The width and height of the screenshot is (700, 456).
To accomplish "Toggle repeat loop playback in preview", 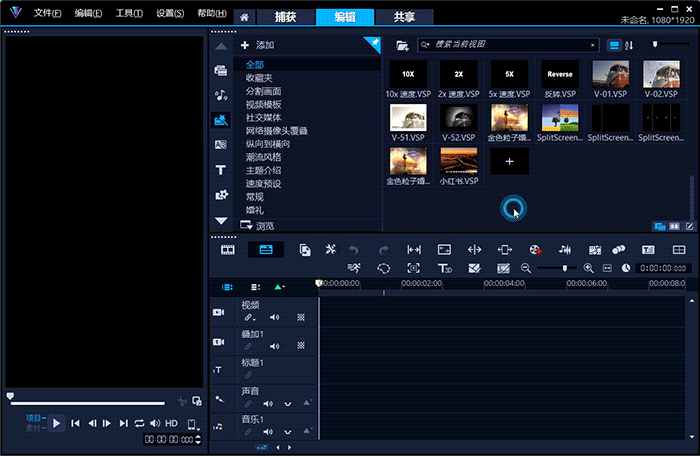I will point(139,423).
